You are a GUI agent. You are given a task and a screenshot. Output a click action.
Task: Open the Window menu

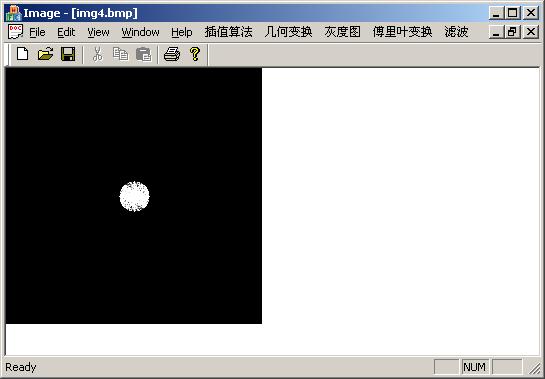tap(140, 32)
